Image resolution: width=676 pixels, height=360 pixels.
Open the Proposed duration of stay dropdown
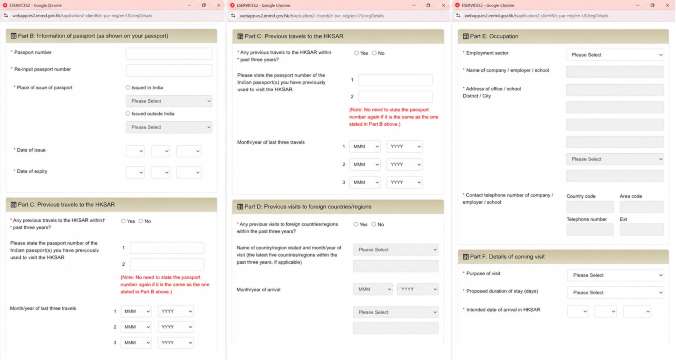tap(615, 292)
